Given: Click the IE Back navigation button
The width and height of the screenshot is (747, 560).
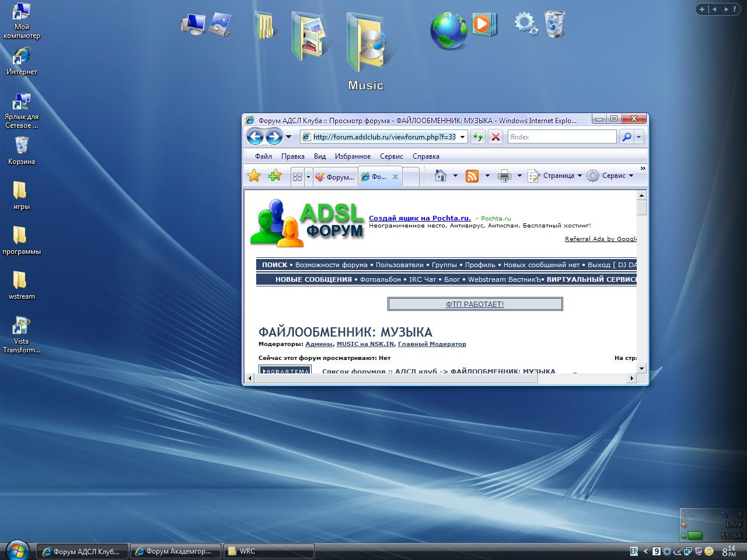Looking at the screenshot, I should point(255,136).
